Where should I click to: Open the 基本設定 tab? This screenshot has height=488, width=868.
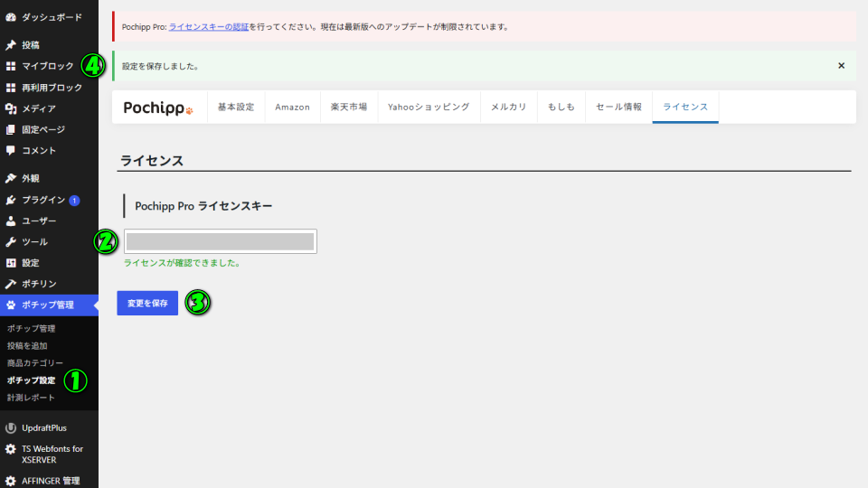point(236,107)
